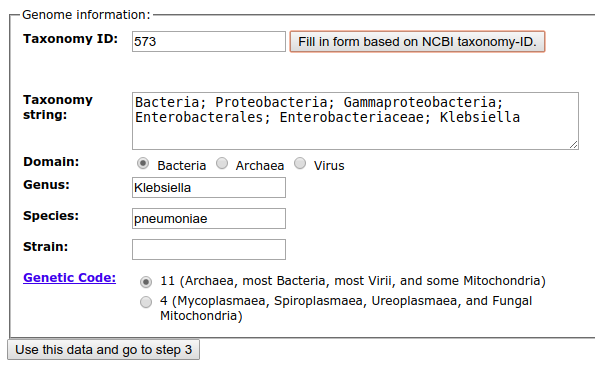Image resolution: width=595 pixels, height=375 pixels.
Task: Click the Species field containing pneumoniae
Action: (x=209, y=219)
